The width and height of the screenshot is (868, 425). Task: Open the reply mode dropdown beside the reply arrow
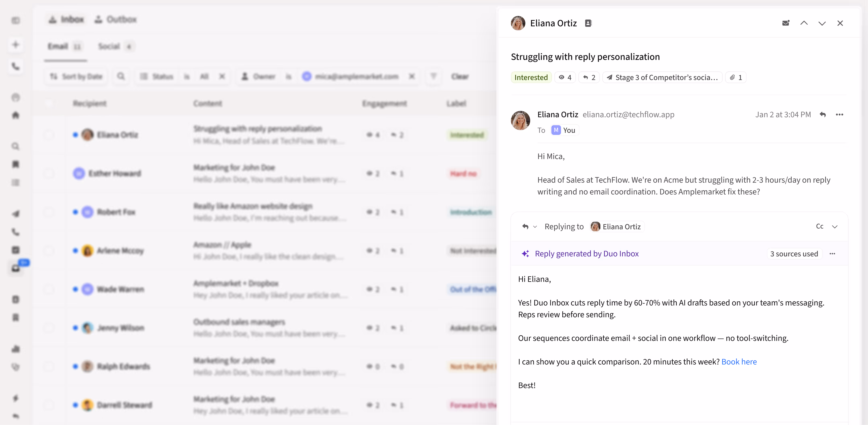pos(535,227)
